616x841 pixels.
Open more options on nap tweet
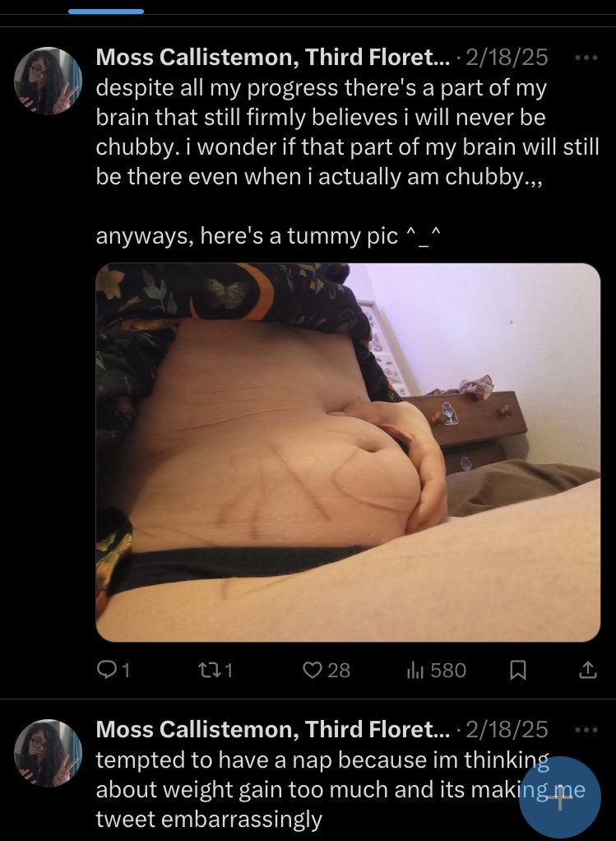[x=586, y=730]
